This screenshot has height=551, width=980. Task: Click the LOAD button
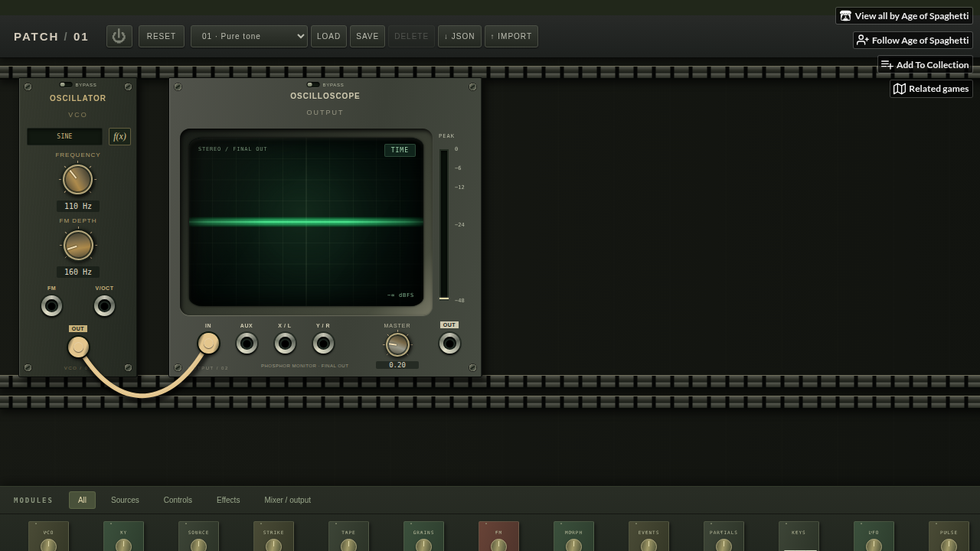click(x=328, y=36)
